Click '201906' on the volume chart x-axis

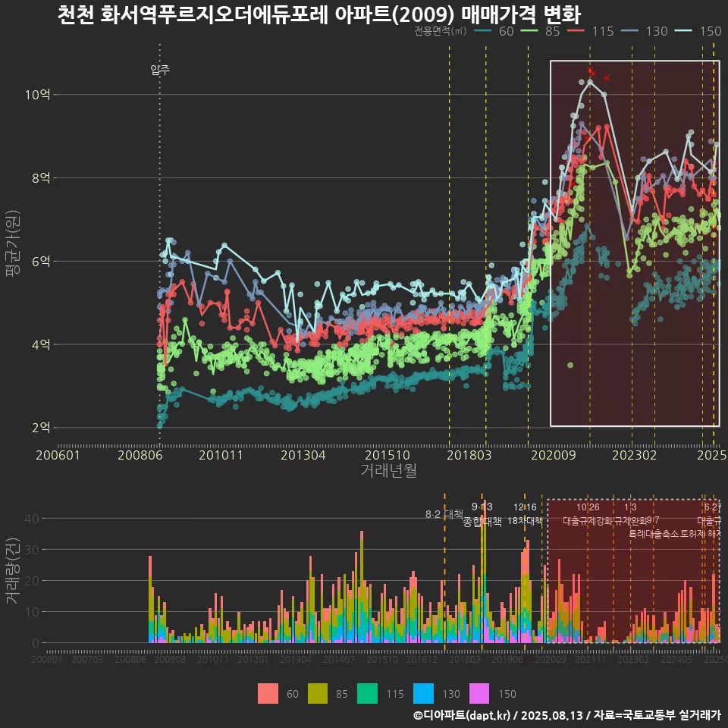click(507, 659)
